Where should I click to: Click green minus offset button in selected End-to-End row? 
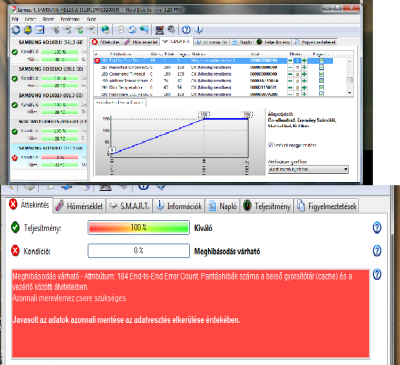[290, 61]
